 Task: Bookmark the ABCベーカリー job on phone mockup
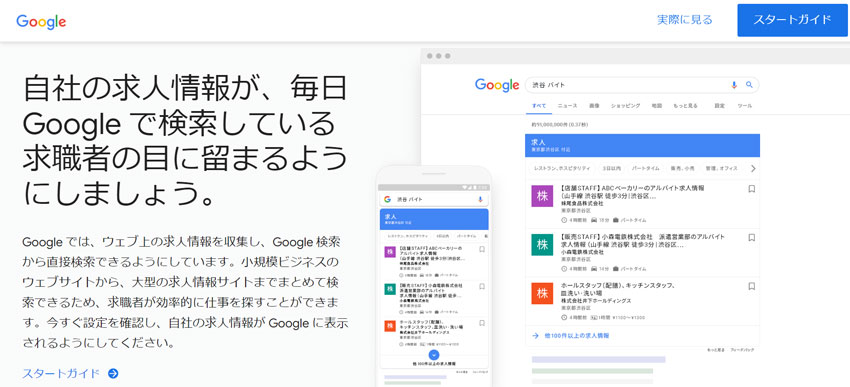tap(481, 249)
